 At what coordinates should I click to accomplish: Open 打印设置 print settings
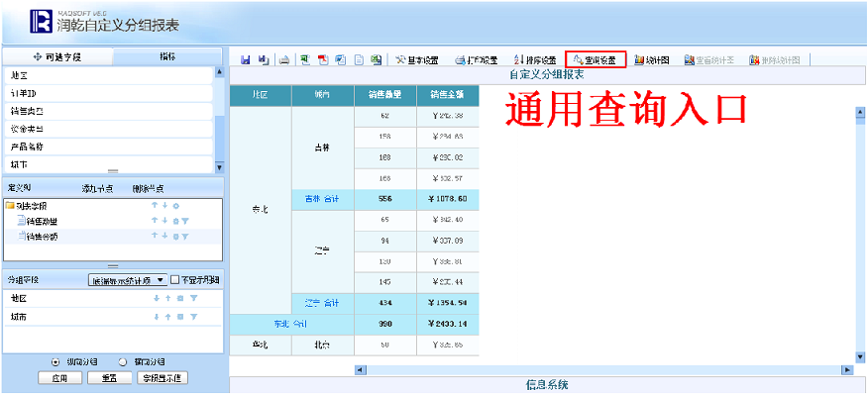pyautogui.click(x=477, y=60)
